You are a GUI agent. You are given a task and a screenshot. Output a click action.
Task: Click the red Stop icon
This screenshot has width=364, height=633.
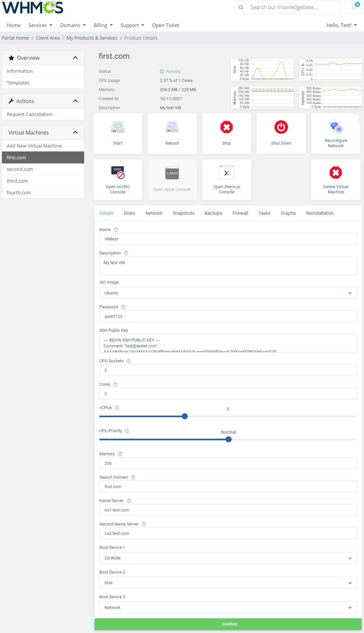click(227, 127)
